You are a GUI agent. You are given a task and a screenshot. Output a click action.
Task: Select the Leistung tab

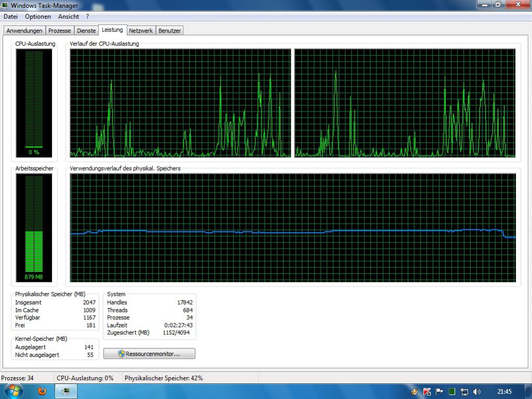pos(112,30)
